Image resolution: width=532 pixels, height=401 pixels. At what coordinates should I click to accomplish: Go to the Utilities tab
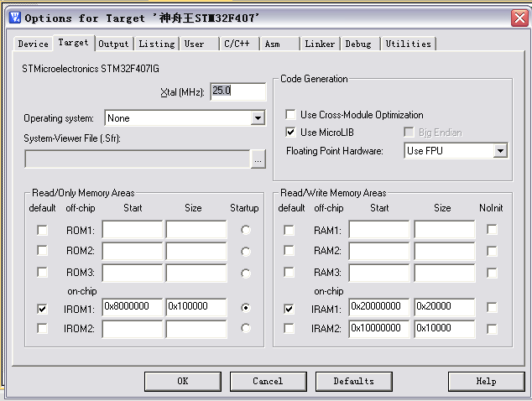click(x=409, y=44)
